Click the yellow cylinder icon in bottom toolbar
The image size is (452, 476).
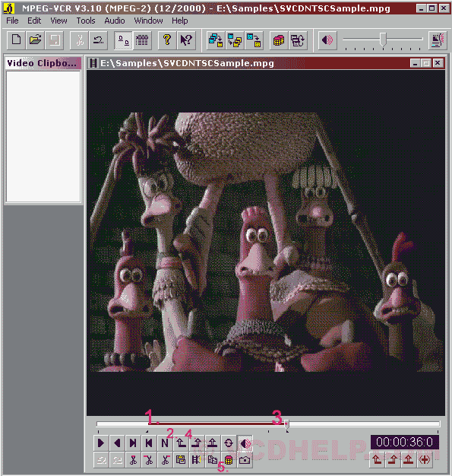click(x=229, y=460)
